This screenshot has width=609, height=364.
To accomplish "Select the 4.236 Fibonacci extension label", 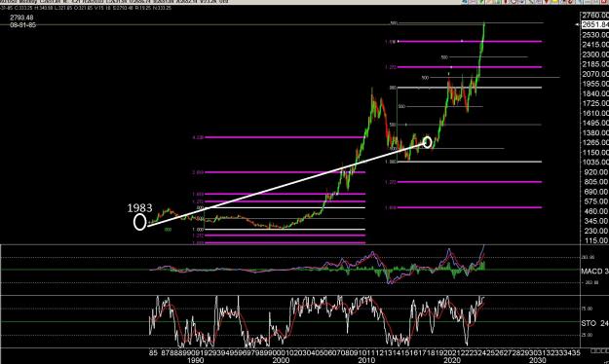I will (x=197, y=137).
